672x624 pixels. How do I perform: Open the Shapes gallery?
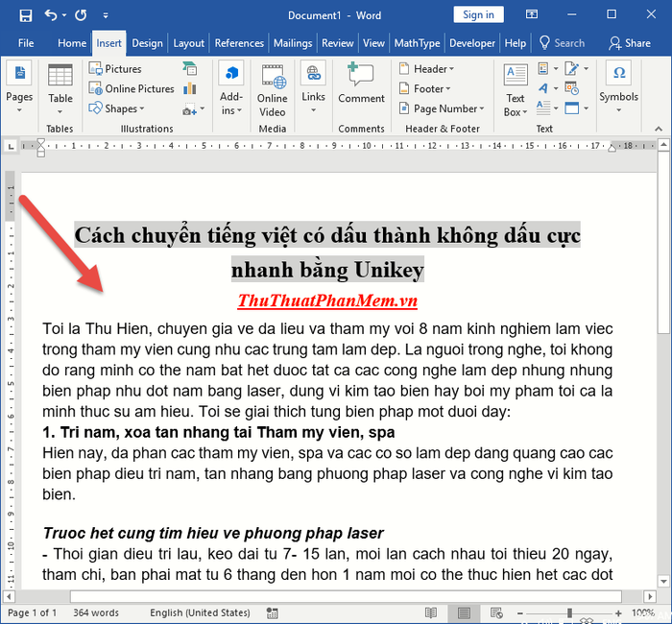coord(116,108)
